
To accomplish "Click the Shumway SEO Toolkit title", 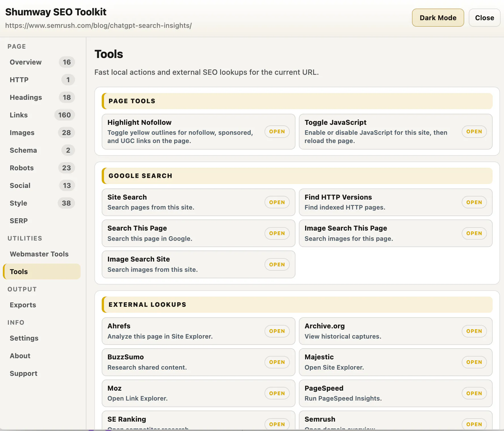I will click(56, 12).
